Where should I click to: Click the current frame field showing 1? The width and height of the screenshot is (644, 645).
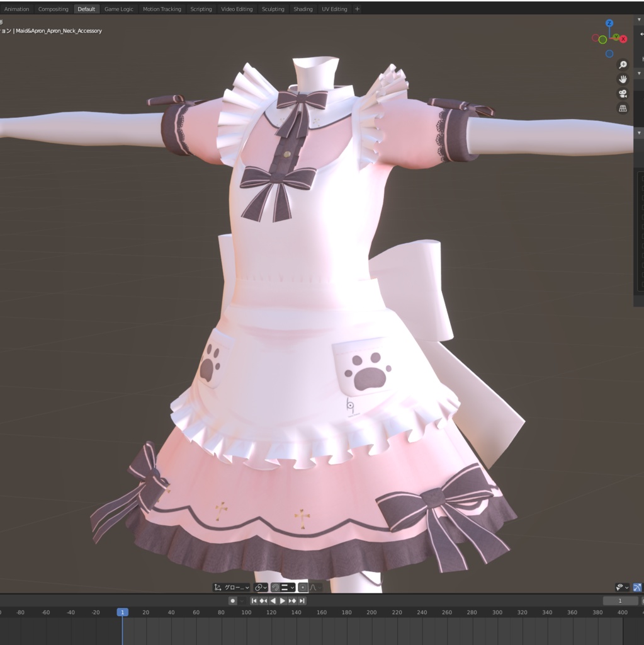click(619, 601)
